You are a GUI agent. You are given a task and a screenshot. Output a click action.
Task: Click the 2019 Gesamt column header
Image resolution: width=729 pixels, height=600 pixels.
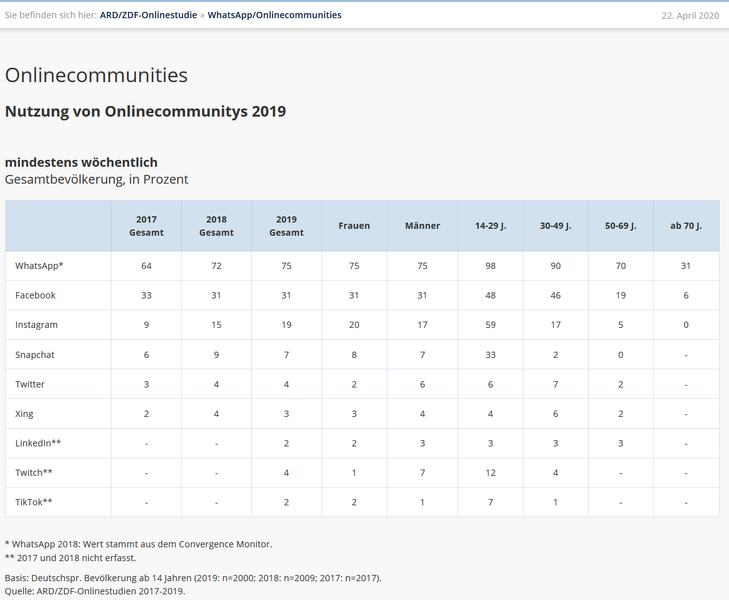pyautogui.click(x=286, y=226)
